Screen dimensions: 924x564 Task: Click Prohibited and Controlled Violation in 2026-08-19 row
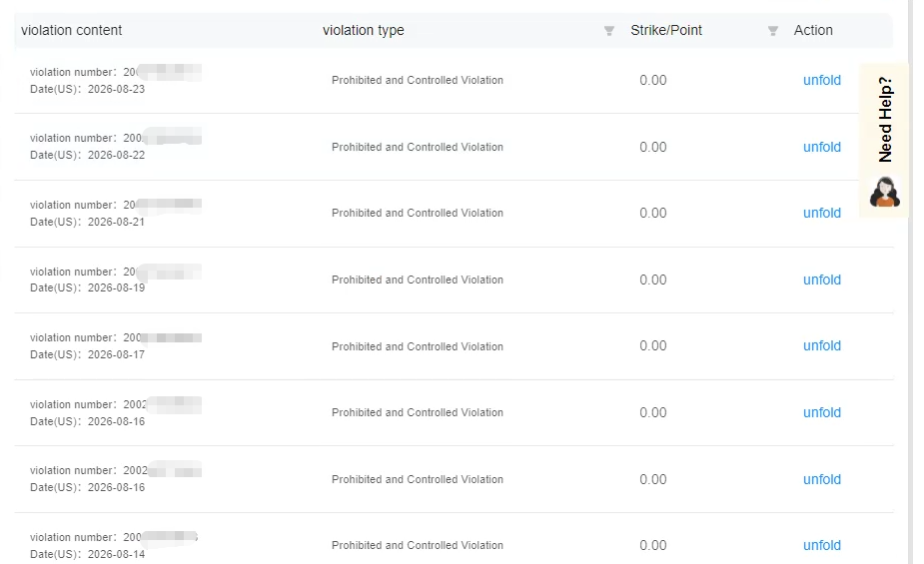pyautogui.click(x=418, y=280)
